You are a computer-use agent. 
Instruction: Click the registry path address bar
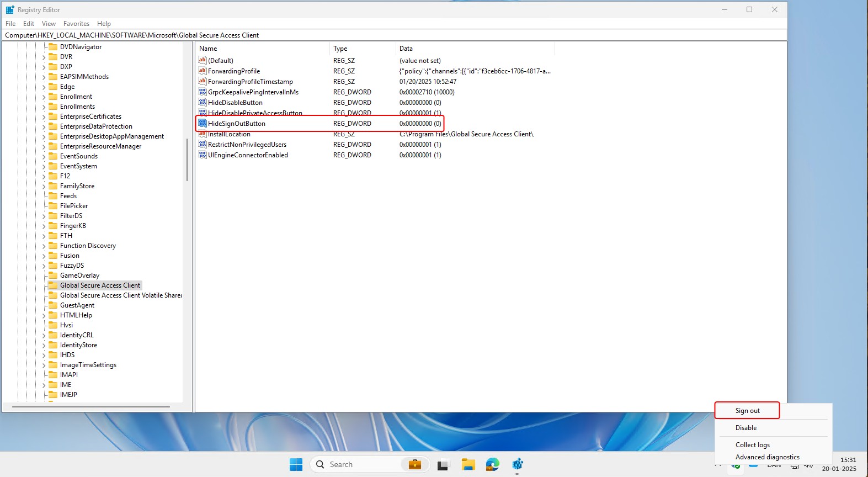(x=394, y=35)
